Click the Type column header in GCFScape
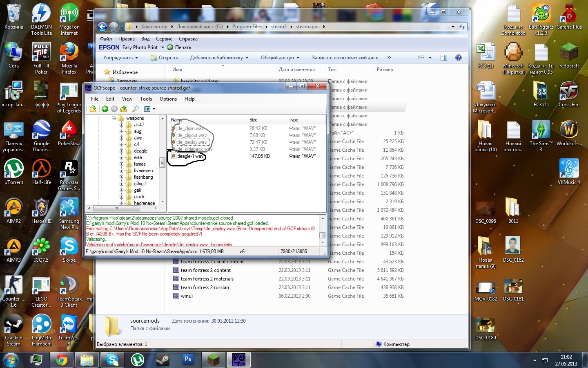This screenshot has height=368, width=588. 305,120
